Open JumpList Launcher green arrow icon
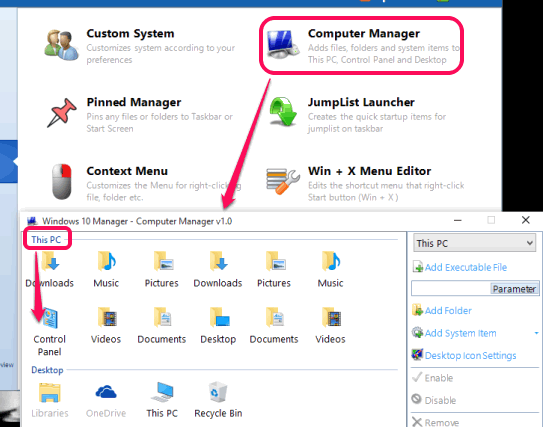This screenshot has height=427, width=543. [283, 111]
